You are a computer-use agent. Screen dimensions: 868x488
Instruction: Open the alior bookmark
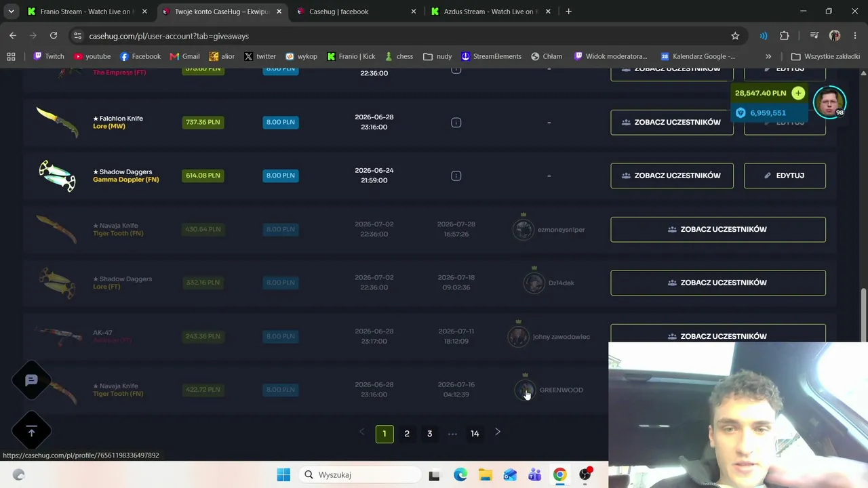[x=223, y=56]
